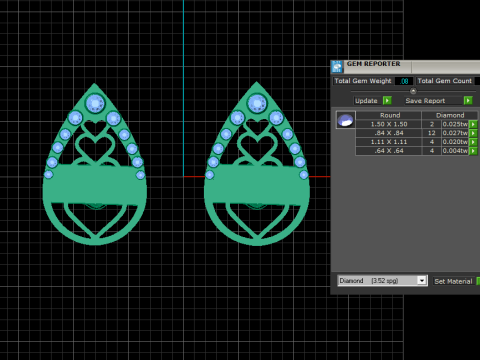Click the Total Gem Weight value field

point(404,81)
